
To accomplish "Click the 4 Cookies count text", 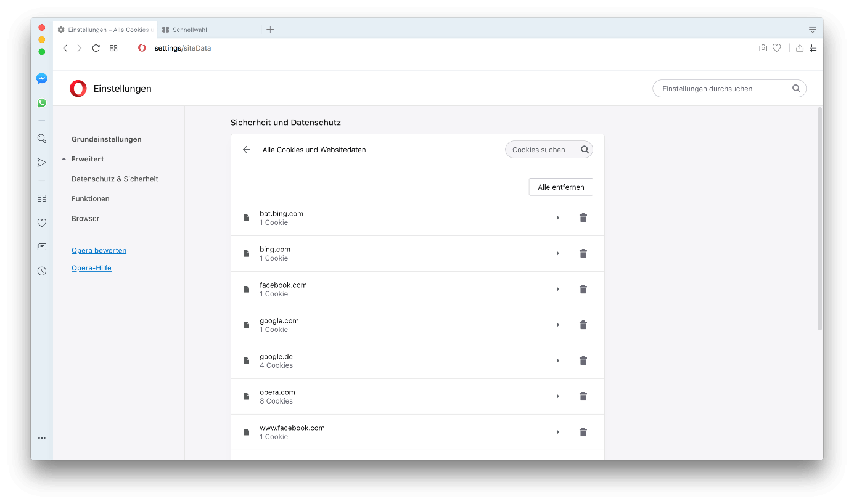I will (x=276, y=365).
